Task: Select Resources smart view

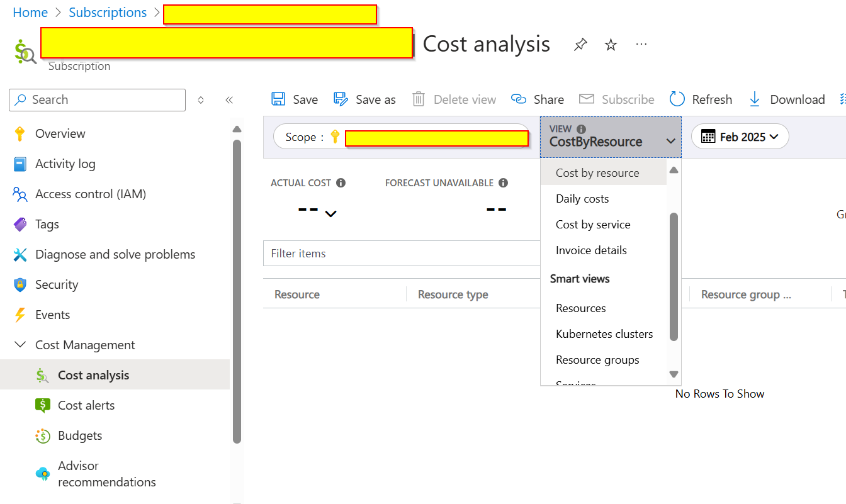Action: 604,308
